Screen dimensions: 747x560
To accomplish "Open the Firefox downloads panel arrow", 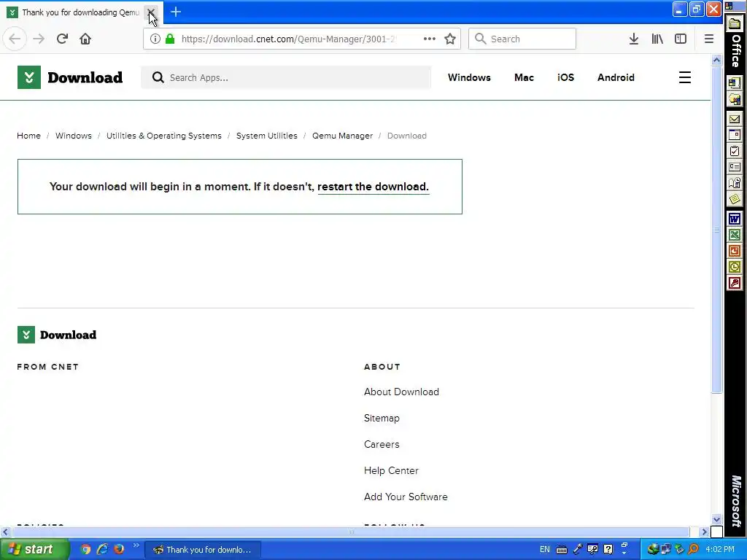I will (634, 39).
